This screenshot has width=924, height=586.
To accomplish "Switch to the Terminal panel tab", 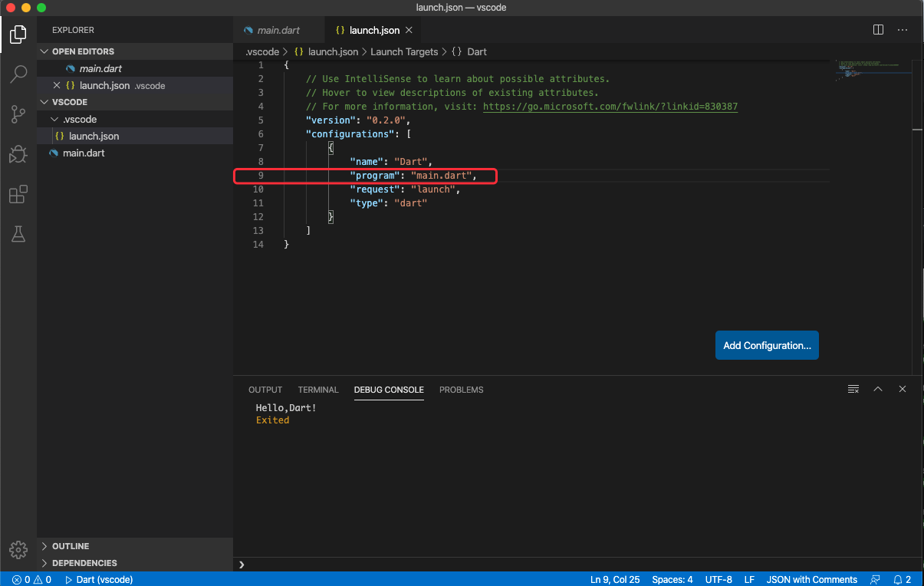I will click(318, 390).
